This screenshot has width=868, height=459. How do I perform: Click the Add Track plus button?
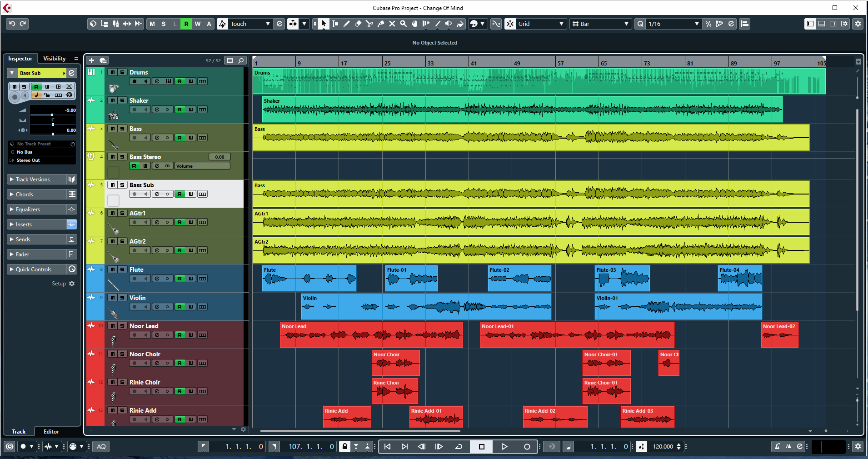tap(91, 60)
